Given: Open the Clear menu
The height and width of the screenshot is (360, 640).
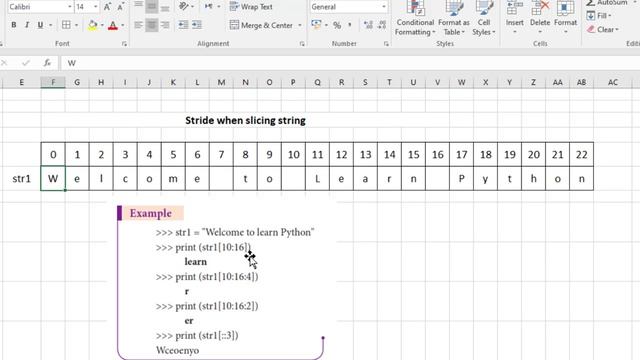Looking at the screenshot, I should point(603,30).
